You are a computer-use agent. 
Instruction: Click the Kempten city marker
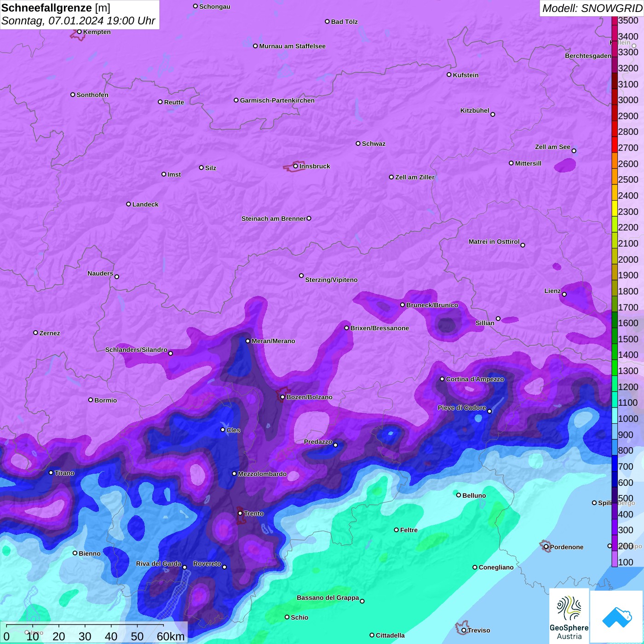point(79,32)
